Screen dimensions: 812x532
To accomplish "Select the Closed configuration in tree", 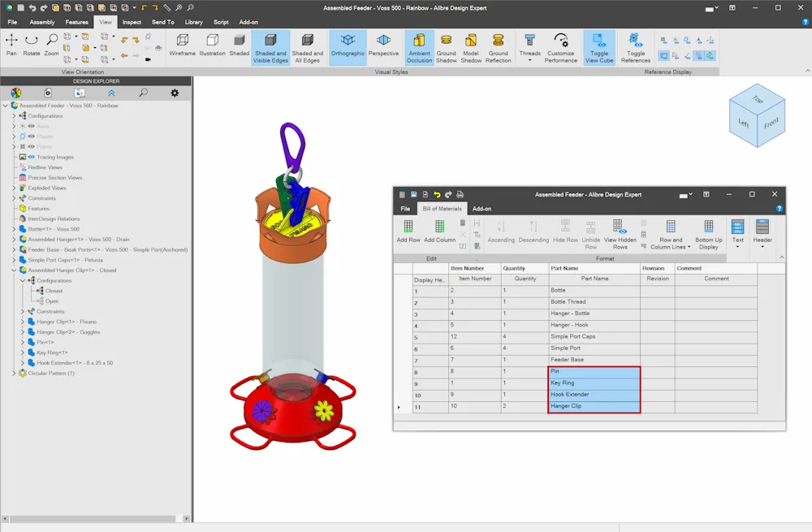I will pyautogui.click(x=54, y=291).
